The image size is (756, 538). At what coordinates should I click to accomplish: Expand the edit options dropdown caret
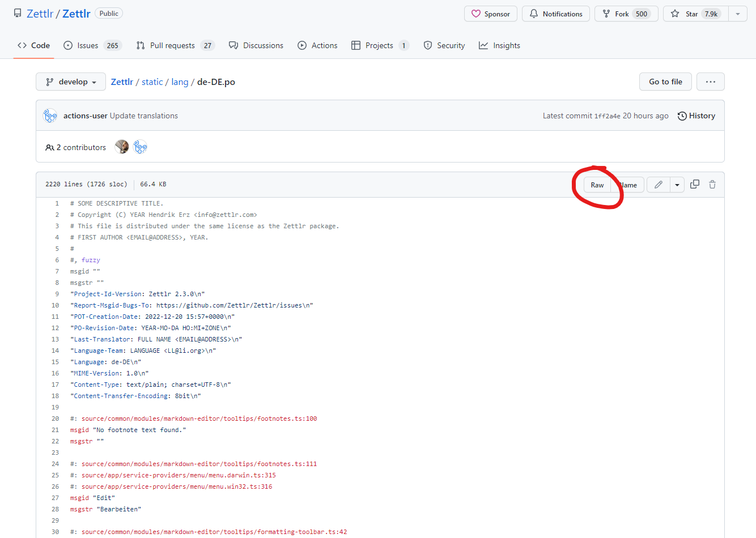pos(677,185)
